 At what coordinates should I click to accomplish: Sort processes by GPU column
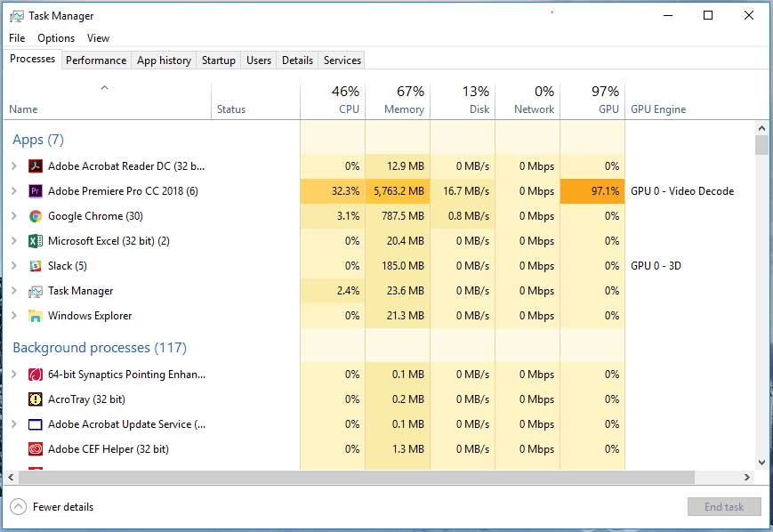tap(593, 101)
